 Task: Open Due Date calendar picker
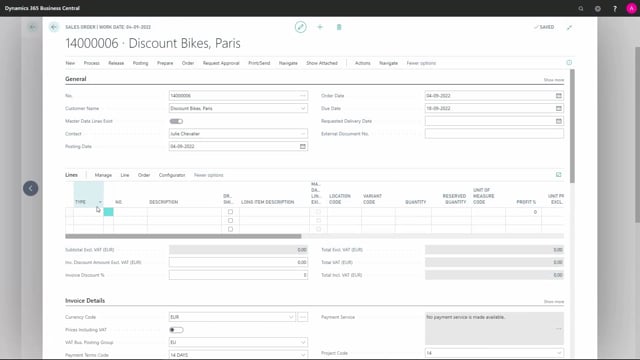click(x=559, y=108)
